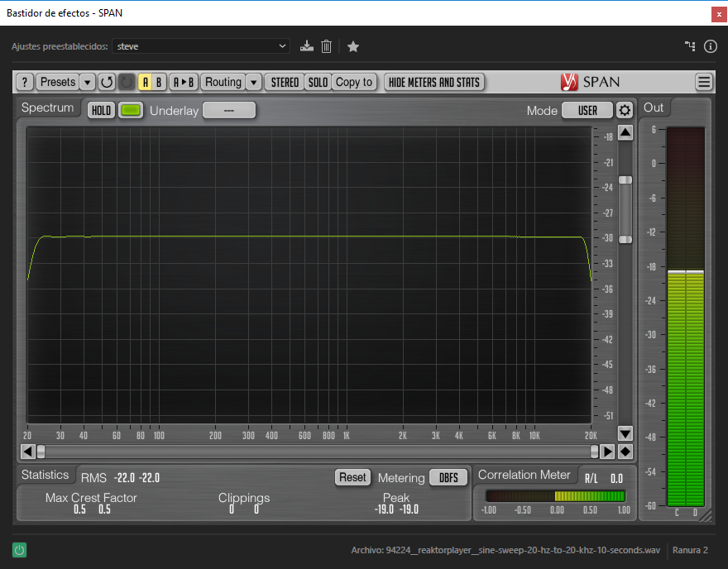Open the spectrum mode settings gear
Image resolution: width=728 pixels, height=569 pixels.
(625, 110)
